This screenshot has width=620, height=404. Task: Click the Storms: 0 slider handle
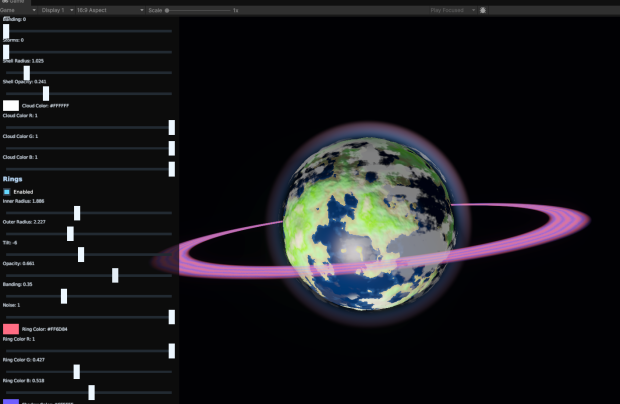click(6, 52)
